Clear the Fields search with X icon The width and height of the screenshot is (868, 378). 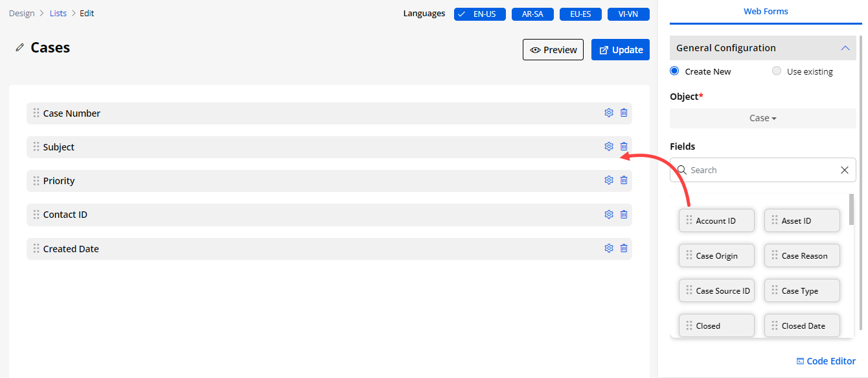coord(844,170)
